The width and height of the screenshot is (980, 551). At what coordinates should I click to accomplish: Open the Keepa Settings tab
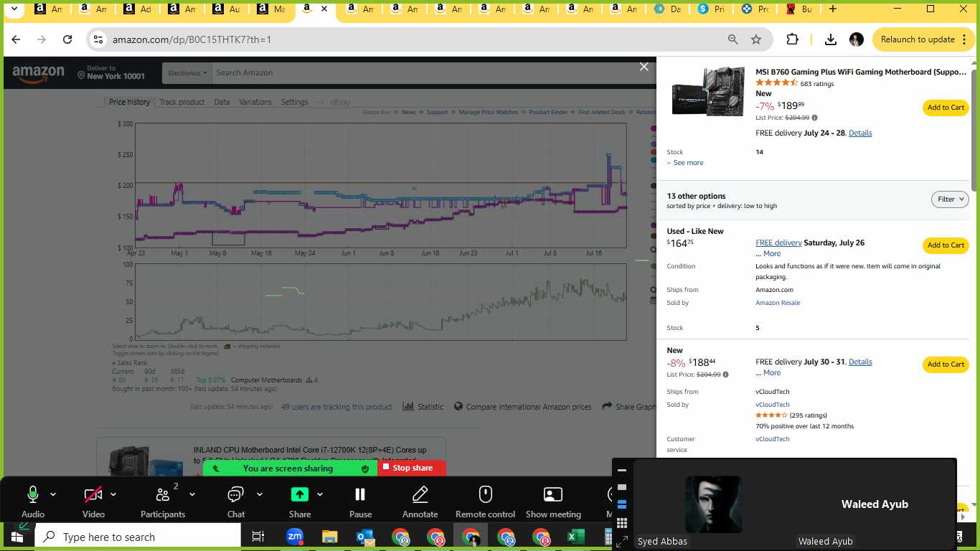(294, 102)
